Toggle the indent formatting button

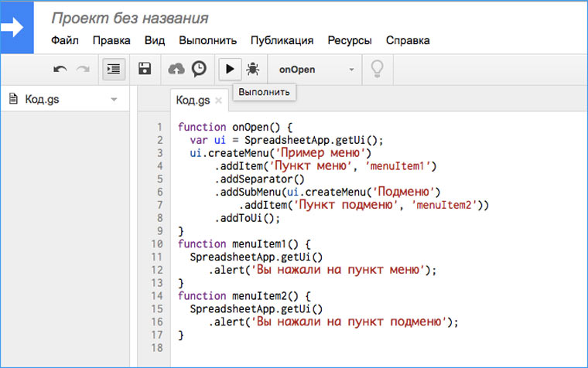(115, 69)
